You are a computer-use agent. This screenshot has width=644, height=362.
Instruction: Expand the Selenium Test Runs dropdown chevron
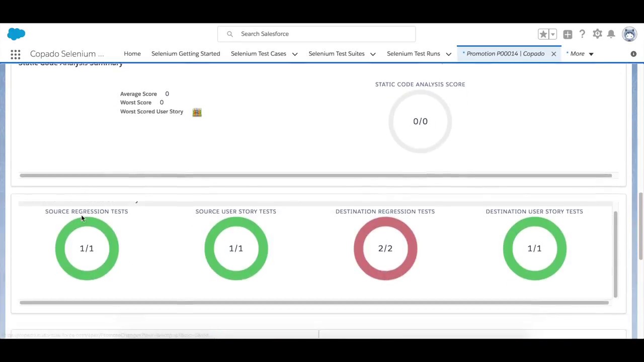tap(448, 54)
